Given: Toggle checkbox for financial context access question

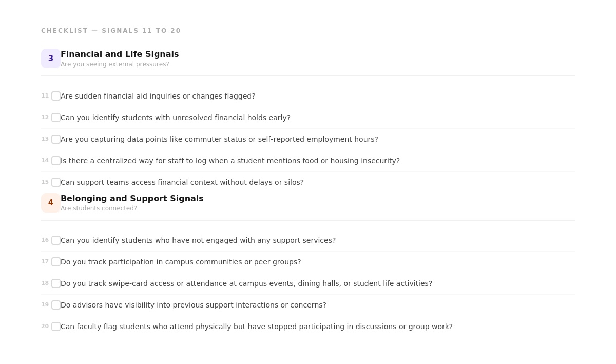Looking at the screenshot, I should (56, 182).
